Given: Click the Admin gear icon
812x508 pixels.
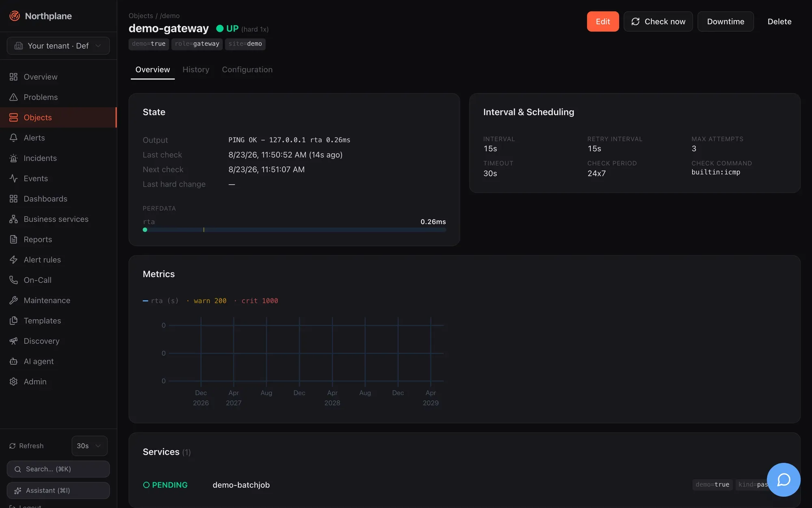Looking at the screenshot, I should (13, 382).
